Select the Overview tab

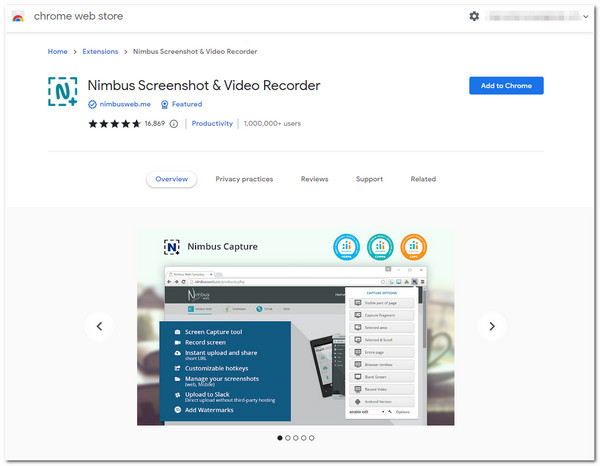[x=171, y=179]
